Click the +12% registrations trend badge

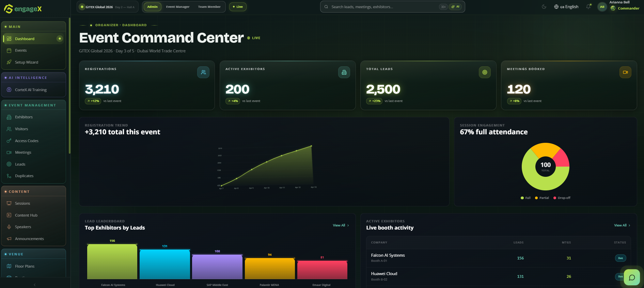tap(93, 101)
